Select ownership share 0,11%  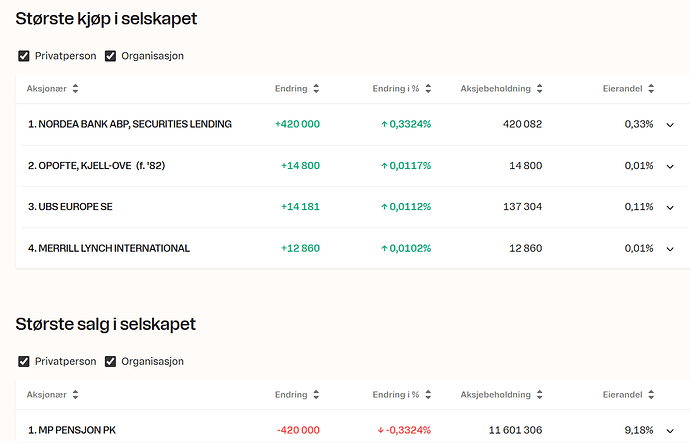pos(639,207)
